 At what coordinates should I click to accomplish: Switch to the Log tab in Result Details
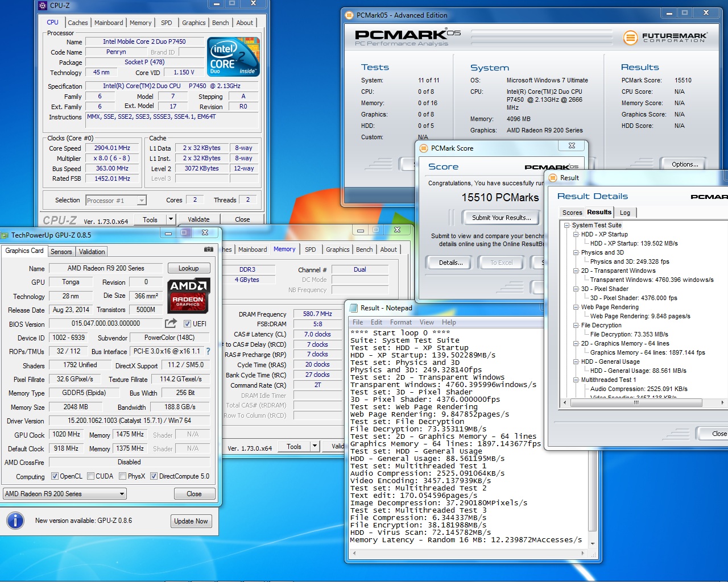click(x=625, y=213)
